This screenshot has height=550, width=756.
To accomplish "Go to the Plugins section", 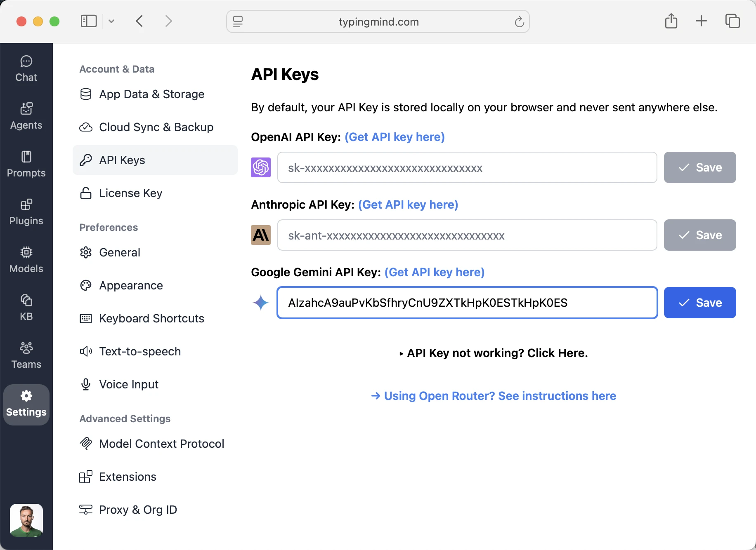I will click(26, 212).
